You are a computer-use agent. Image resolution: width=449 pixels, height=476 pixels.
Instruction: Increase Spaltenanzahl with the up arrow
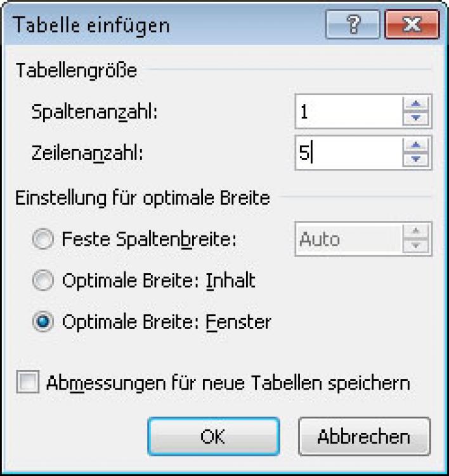coord(417,105)
